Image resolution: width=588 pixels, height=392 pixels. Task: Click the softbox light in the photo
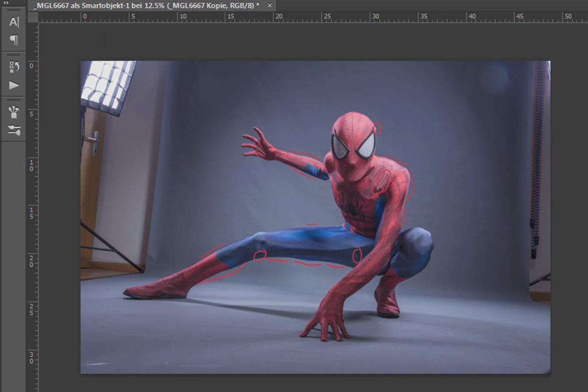[108, 87]
